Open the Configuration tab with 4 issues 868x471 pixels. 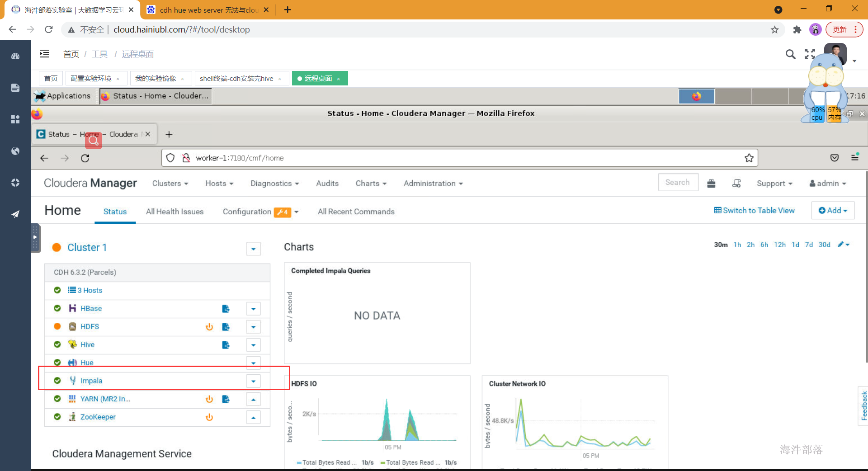pyautogui.click(x=257, y=212)
